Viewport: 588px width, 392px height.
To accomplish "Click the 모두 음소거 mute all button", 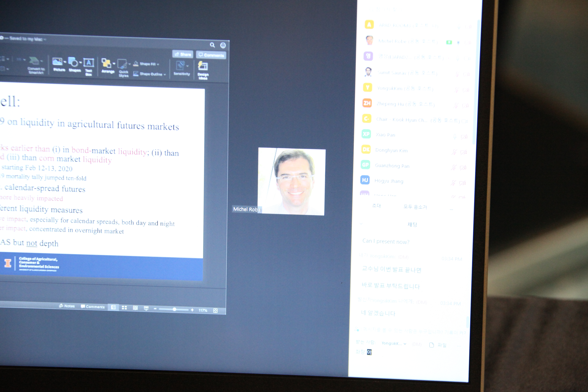I will click(415, 207).
